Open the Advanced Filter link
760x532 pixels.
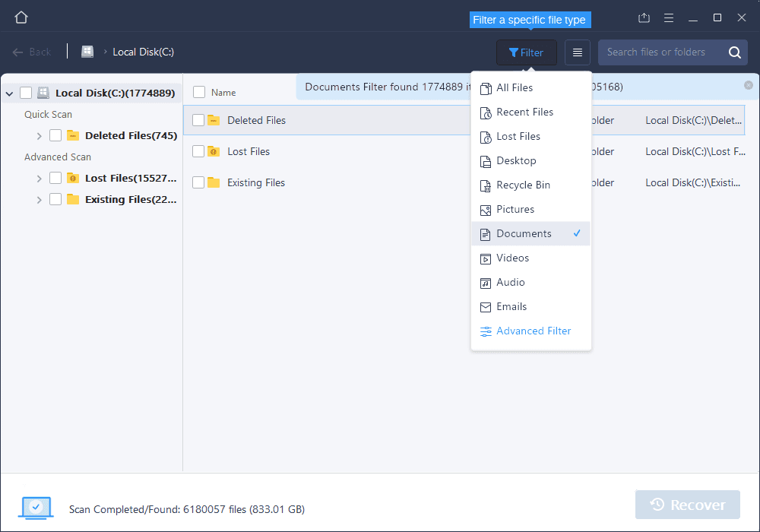pos(534,331)
